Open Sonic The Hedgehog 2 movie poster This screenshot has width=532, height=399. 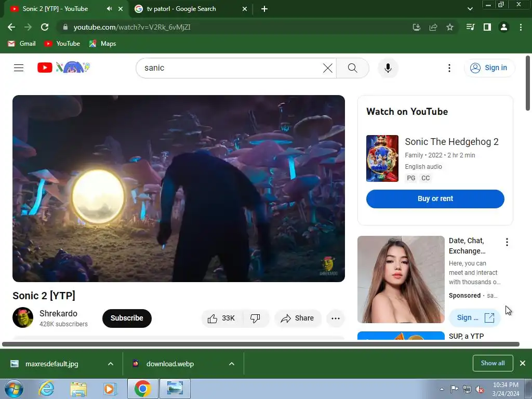click(x=382, y=158)
